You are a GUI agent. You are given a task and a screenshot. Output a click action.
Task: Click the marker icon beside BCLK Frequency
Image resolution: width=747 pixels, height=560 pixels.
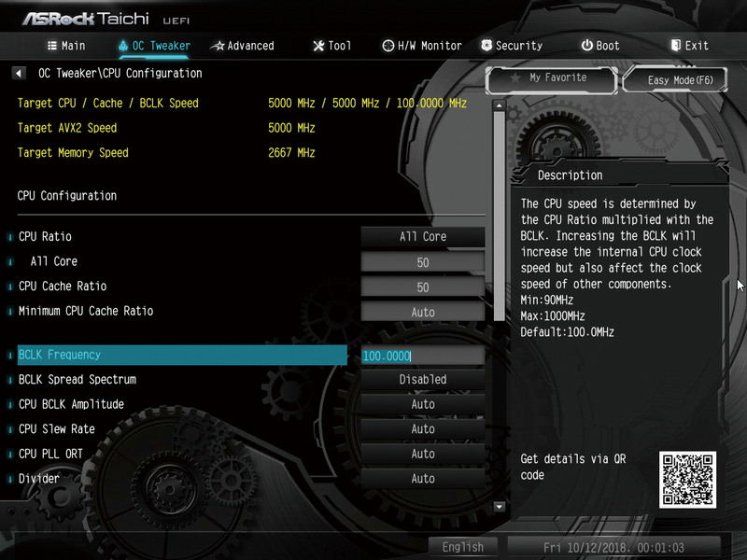tap(10, 355)
